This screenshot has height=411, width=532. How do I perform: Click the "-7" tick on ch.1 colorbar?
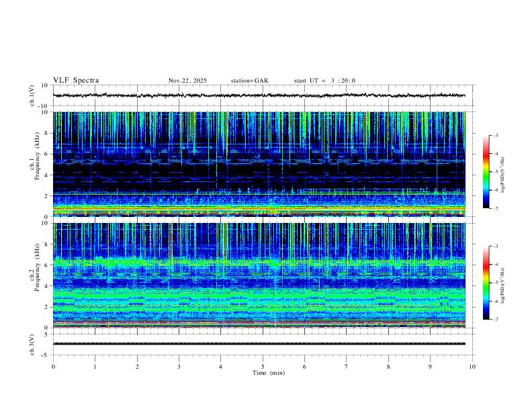click(495, 208)
